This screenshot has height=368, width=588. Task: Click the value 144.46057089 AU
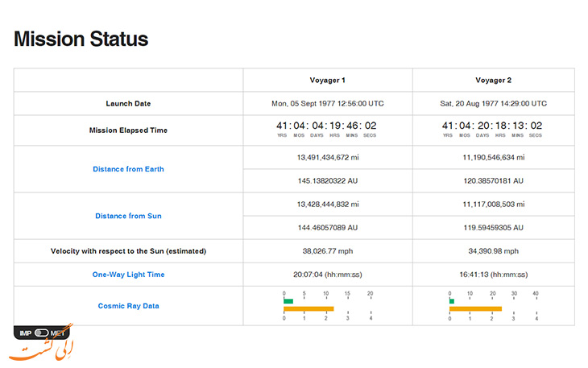328,227
